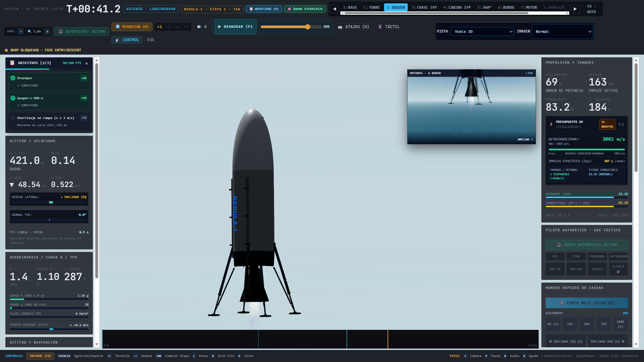
Task: Zoom out with the minus button
Action: point(21,32)
